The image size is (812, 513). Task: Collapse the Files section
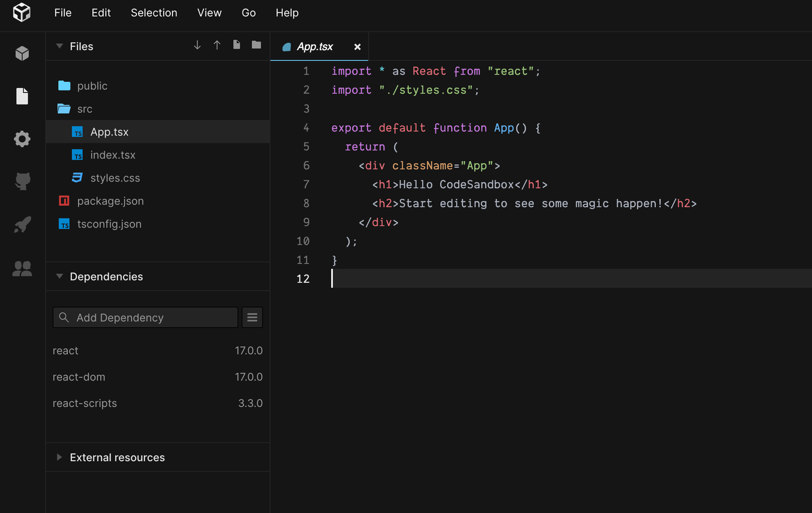[x=59, y=46]
